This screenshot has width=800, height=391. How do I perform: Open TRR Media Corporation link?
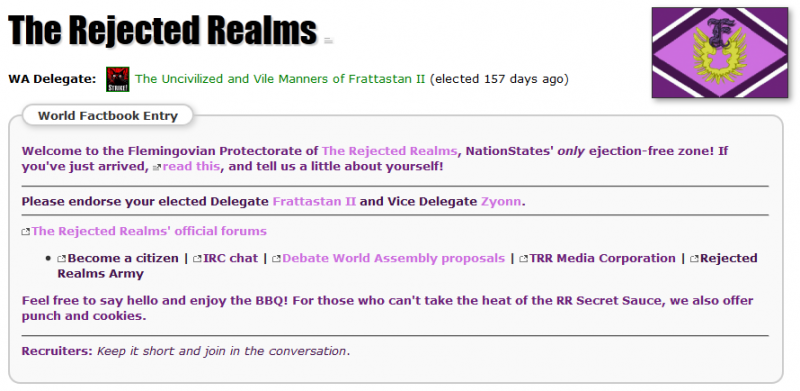pos(602,258)
